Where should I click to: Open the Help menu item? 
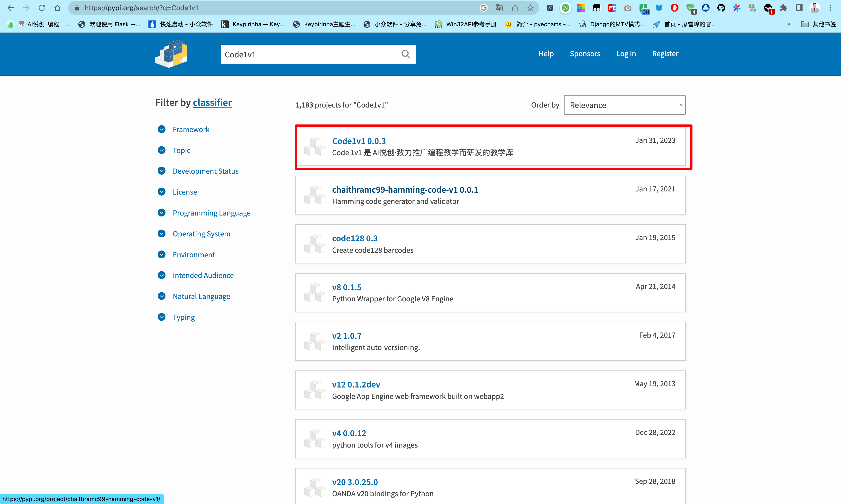[x=546, y=54]
